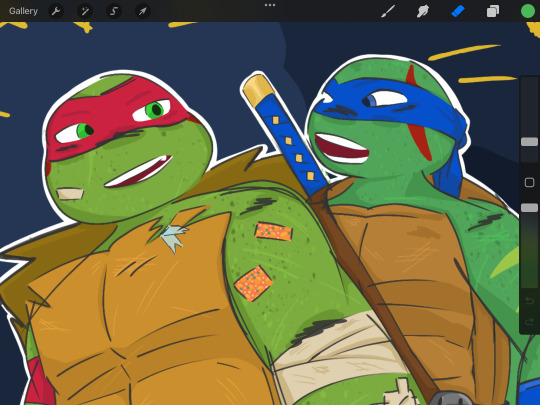Open the Layers panel
Image resolution: width=540 pixels, height=405 pixels.
[493, 11]
